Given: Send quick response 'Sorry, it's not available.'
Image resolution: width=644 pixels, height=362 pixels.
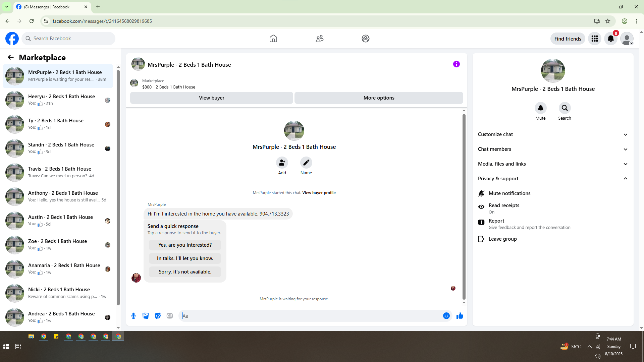Looking at the screenshot, I should 185,272.
